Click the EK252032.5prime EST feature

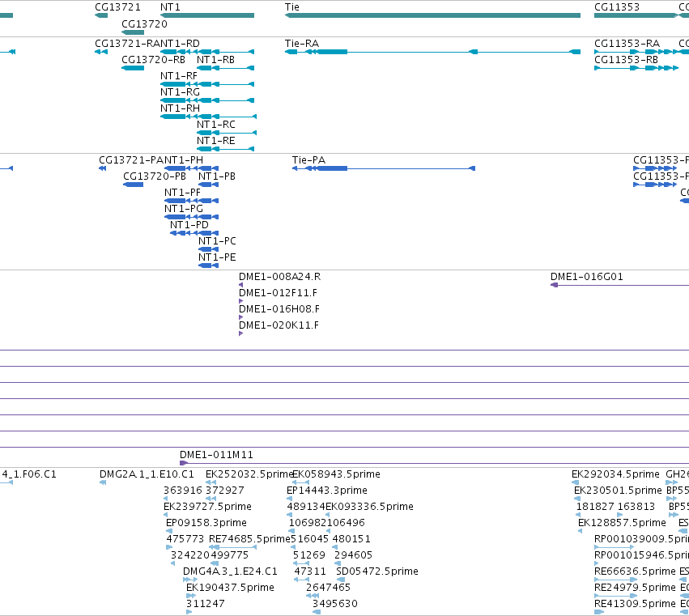[211, 482]
